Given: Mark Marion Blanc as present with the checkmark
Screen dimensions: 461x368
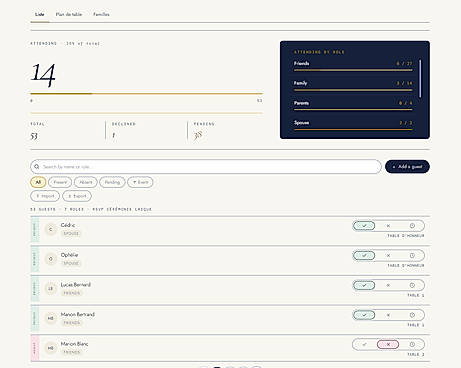Looking at the screenshot, I should pyautogui.click(x=364, y=344).
